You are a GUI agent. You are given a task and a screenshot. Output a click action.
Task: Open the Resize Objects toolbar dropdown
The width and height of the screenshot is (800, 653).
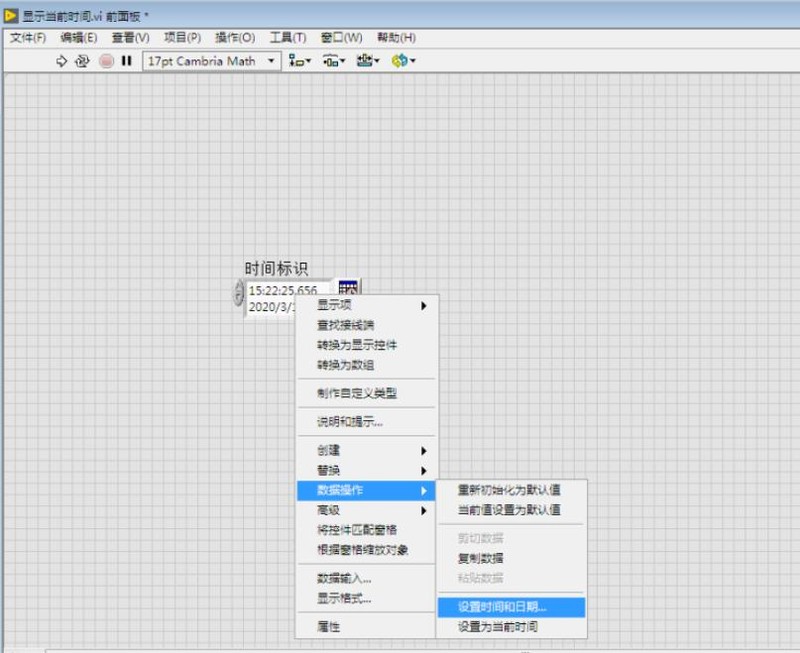pos(367,61)
